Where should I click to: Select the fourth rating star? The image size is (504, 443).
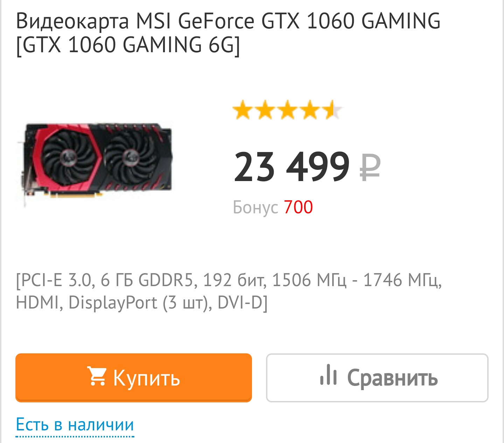coord(310,110)
